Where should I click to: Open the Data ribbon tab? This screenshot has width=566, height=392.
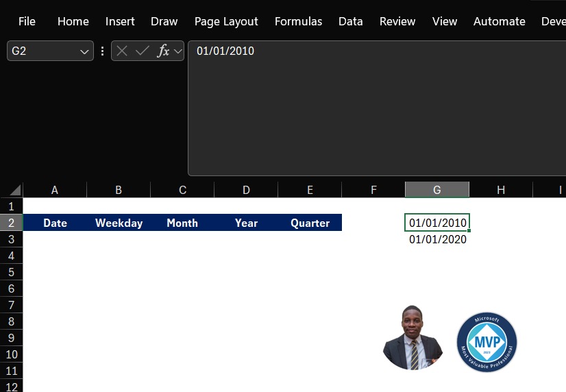pos(350,22)
